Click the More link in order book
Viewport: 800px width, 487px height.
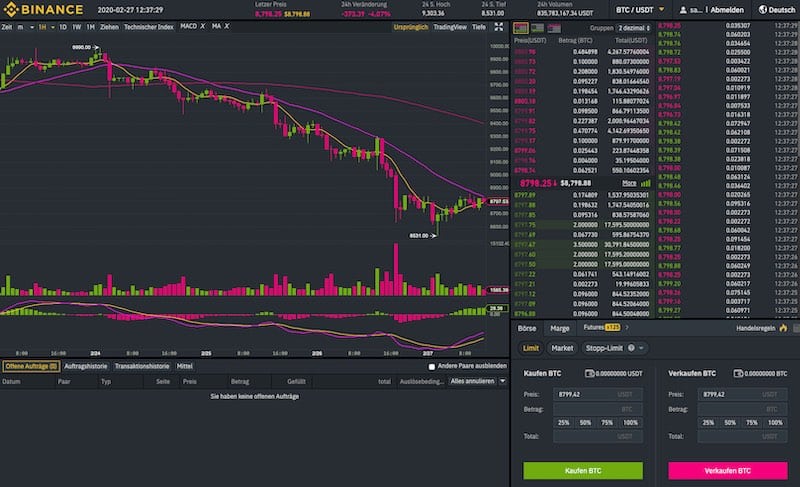629,183
